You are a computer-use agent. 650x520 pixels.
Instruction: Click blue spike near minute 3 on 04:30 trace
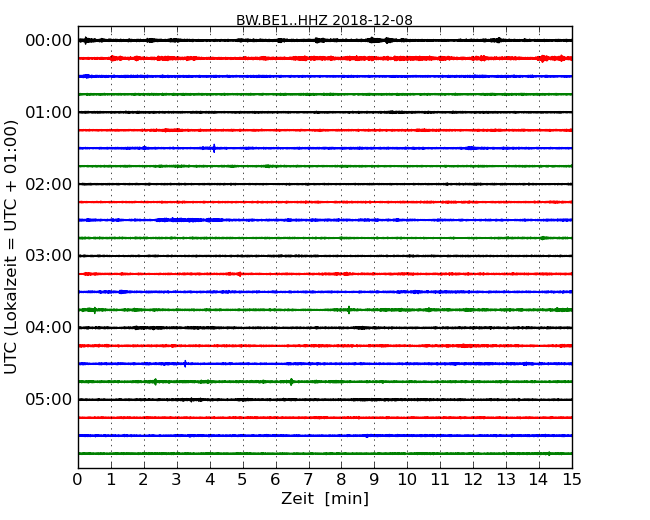[185, 364]
